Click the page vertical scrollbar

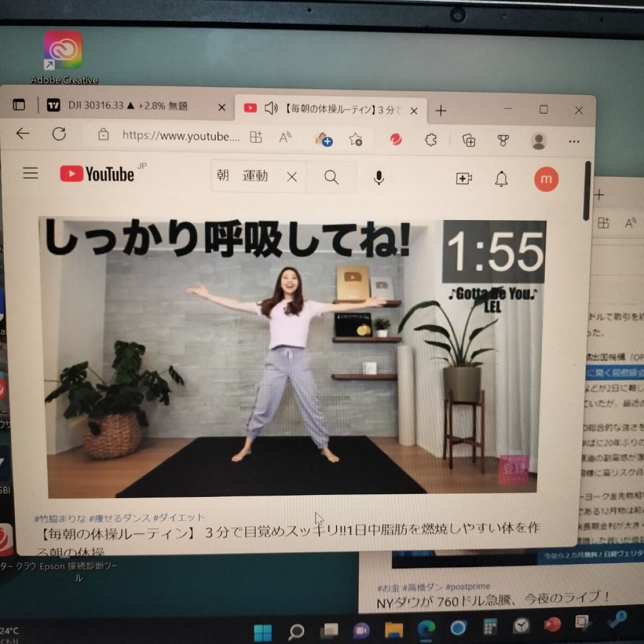click(587, 191)
